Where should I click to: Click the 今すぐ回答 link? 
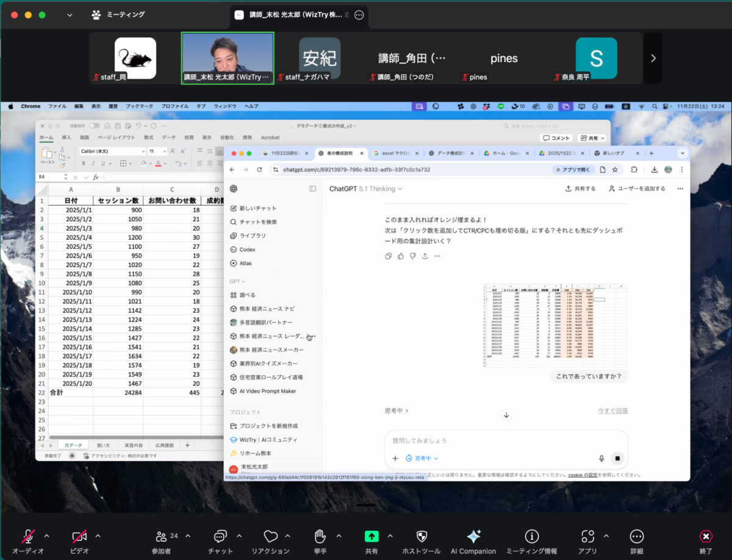coord(612,411)
